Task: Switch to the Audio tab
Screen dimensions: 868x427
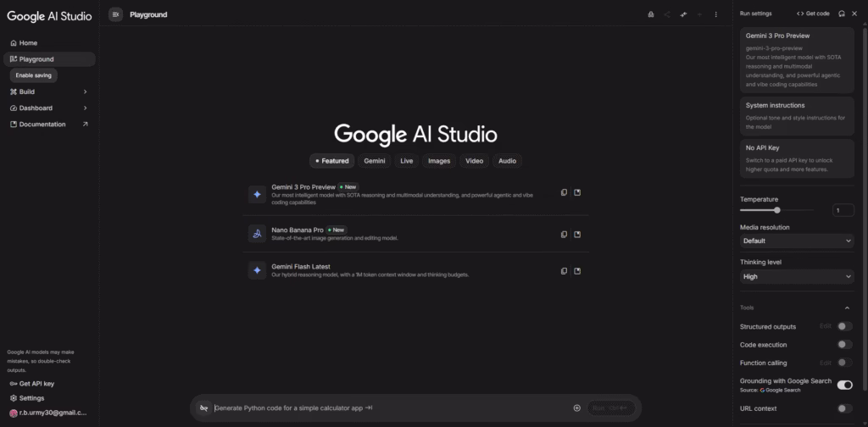Action: (507, 161)
